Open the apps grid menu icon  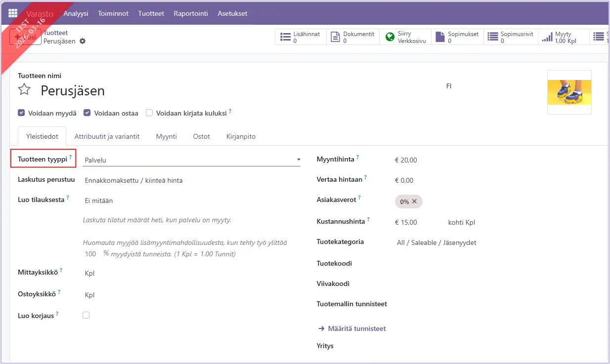coord(13,13)
